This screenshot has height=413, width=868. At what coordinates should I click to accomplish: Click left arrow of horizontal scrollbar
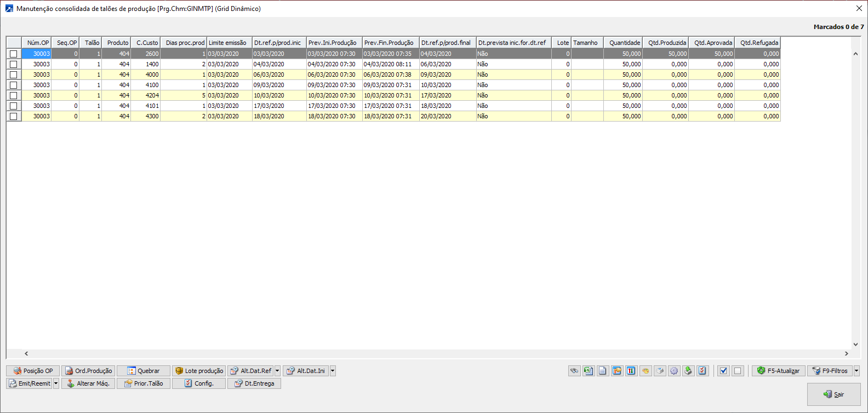click(26, 354)
